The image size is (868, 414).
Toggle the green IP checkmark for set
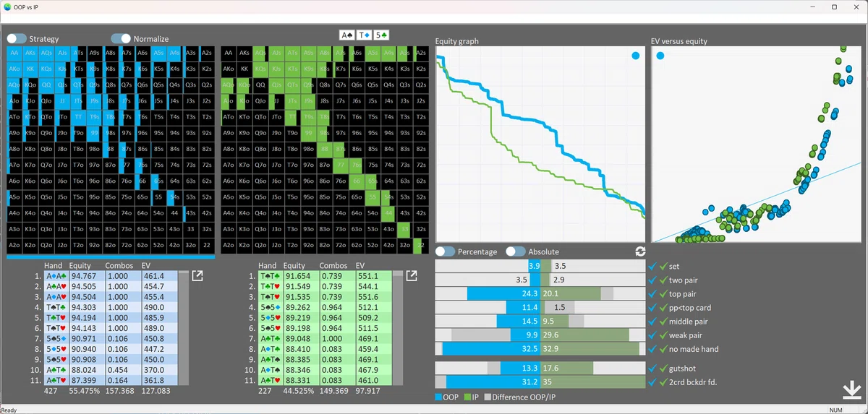[663, 267]
